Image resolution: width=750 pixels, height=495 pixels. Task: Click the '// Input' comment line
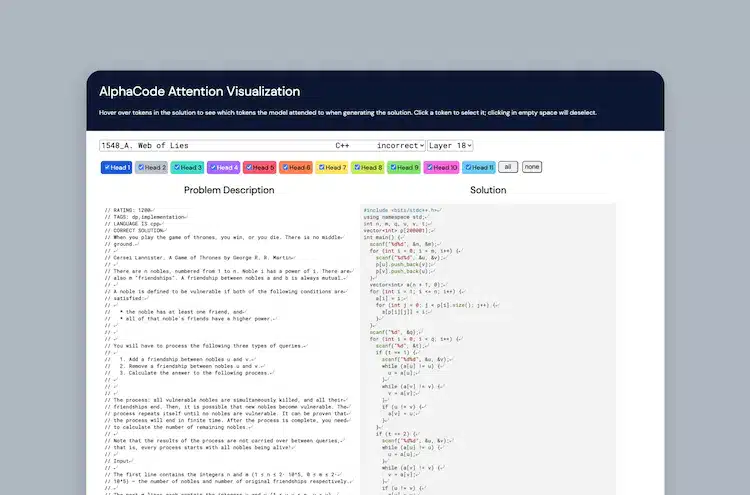(120, 461)
